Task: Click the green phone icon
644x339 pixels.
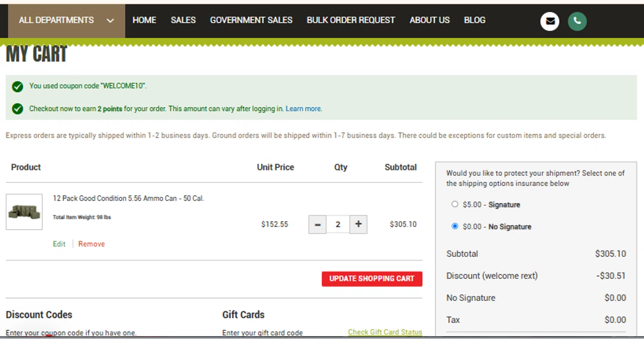Action: click(577, 21)
